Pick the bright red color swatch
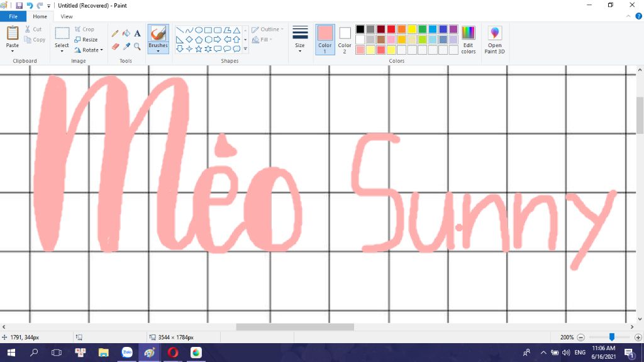The image size is (644, 362). (391, 29)
